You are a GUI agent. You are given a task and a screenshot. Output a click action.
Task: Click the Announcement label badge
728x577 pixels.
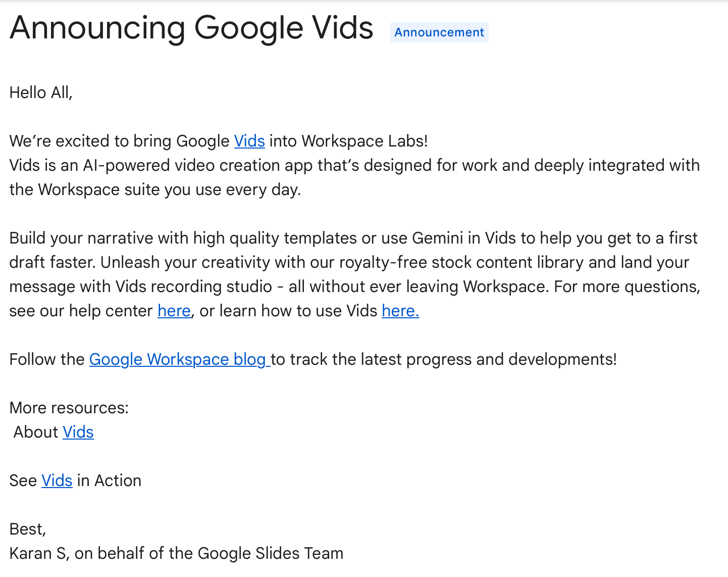click(x=439, y=32)
